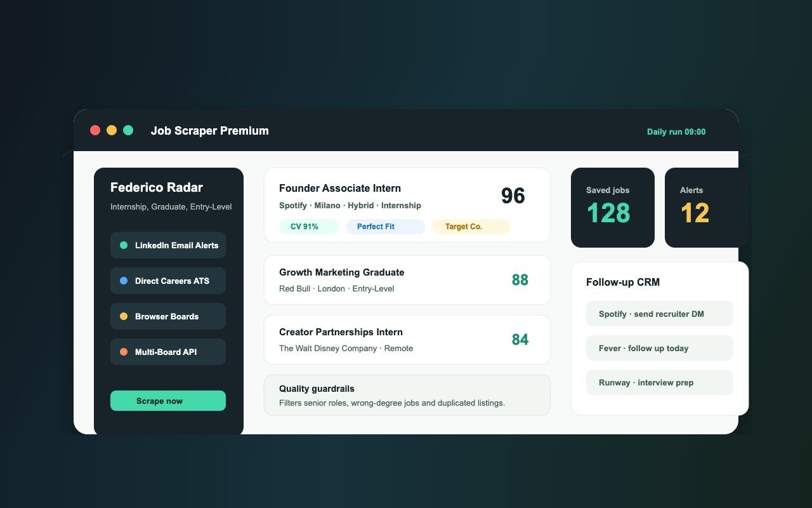Open the Founder Associate Intern job card
The width and height of the screenshot is (812, 508).
[407, 205]
